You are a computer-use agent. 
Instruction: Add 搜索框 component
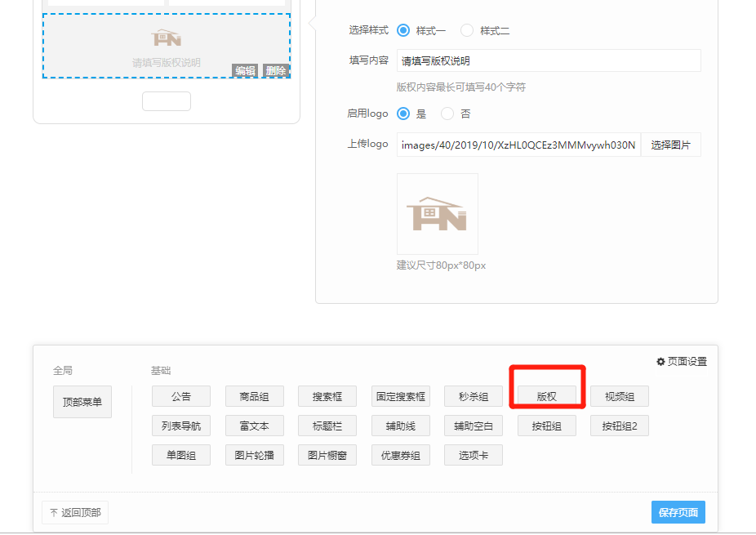coord(327,396)
